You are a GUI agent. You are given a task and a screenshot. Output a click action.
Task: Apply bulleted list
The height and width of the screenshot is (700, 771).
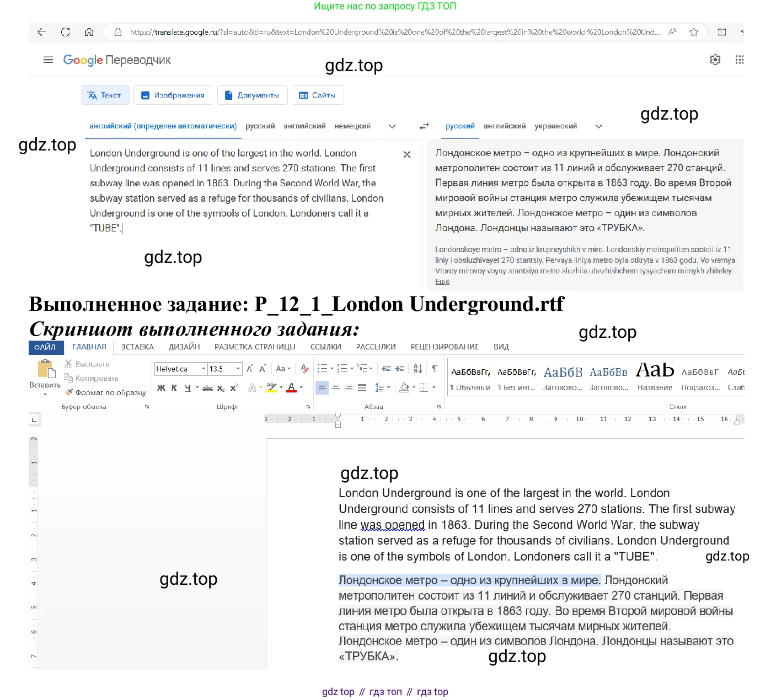(x=323, y=369)
